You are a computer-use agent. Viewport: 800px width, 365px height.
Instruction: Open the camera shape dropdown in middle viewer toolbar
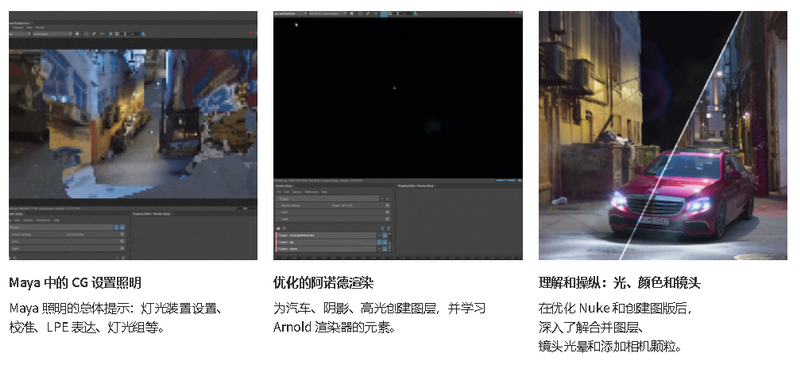(x=328, y=14)
